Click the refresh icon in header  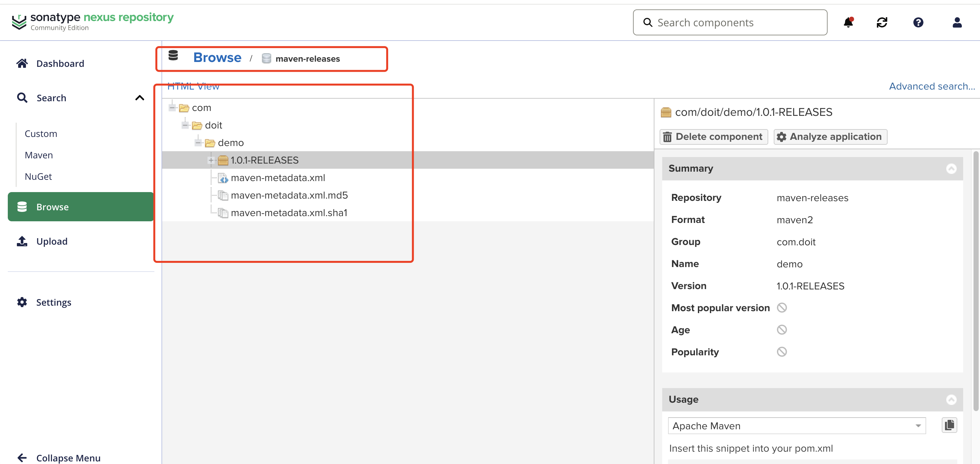[x=881, y=22]
